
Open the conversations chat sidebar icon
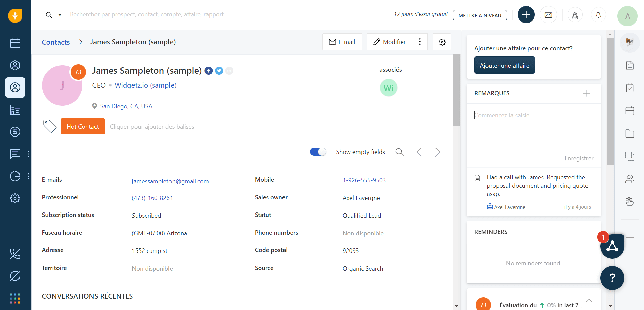15,154
